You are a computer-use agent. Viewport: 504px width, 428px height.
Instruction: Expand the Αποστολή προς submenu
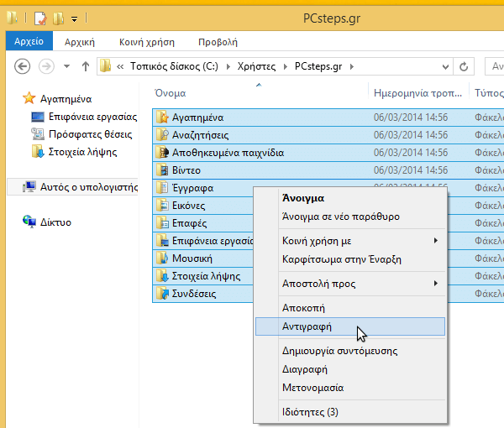click(350, 284)
